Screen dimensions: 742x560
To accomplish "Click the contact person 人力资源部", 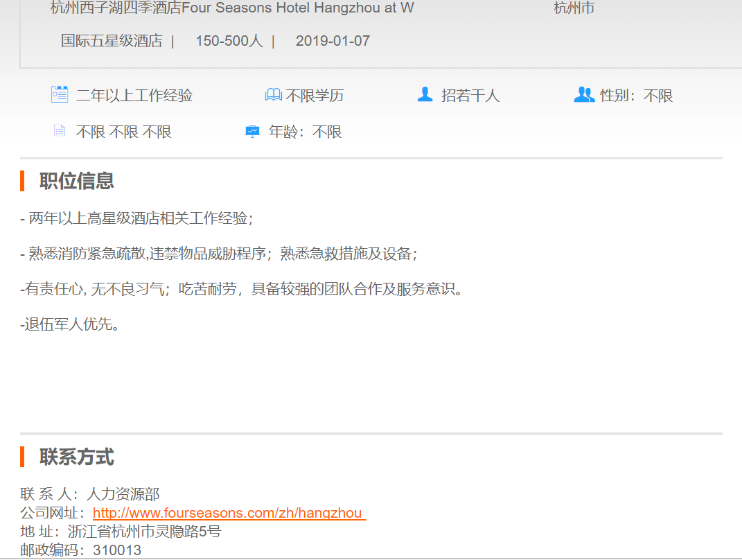I will (x=123, y=494).
